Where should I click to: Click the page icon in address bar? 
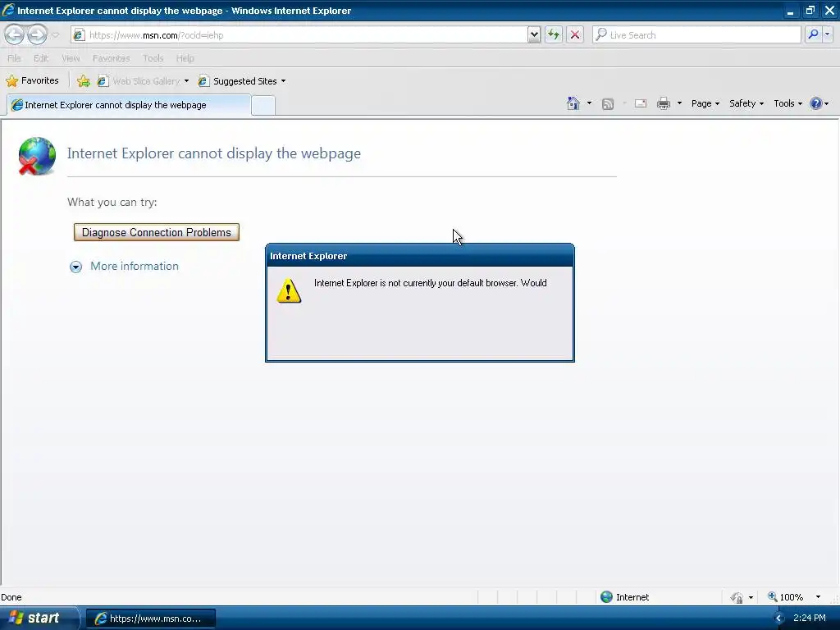[79, 34]
